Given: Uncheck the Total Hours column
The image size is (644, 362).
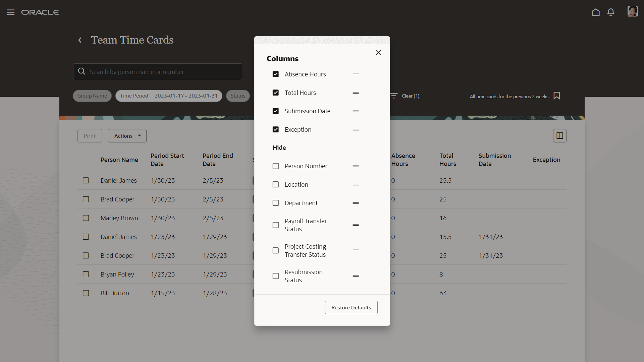Looking at the screenshot, I should click(x=276, y=93).
